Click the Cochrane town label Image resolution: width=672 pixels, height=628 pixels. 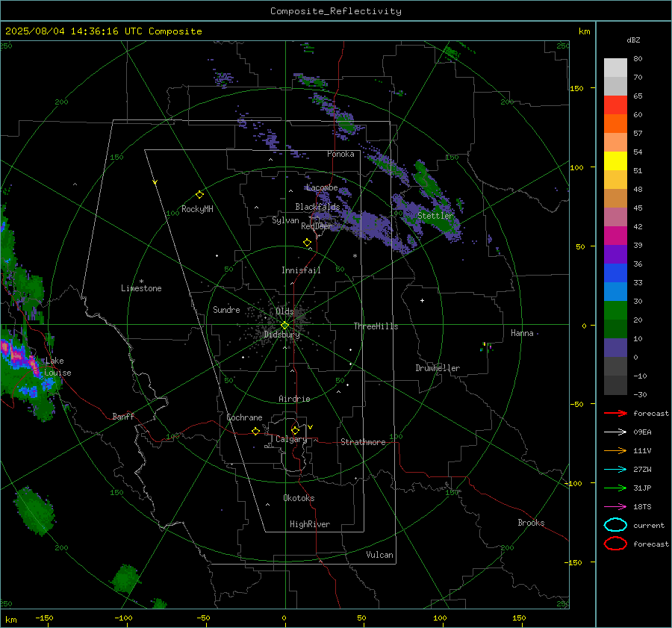tap(244, 417)
